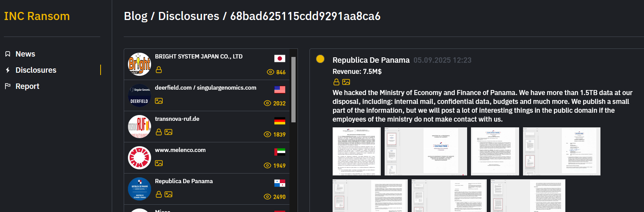Open the transnova-ruf.de list entry
This screenshot has height=212, width=644.
[x=177, y=119]
